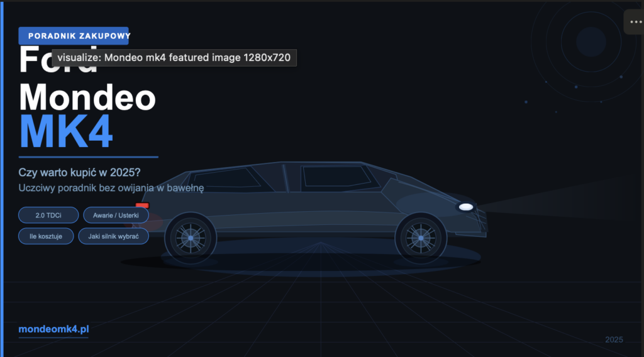Screen dimensions: 644x357
Task: Click the 2025 year label
Action: pos(614,340)
